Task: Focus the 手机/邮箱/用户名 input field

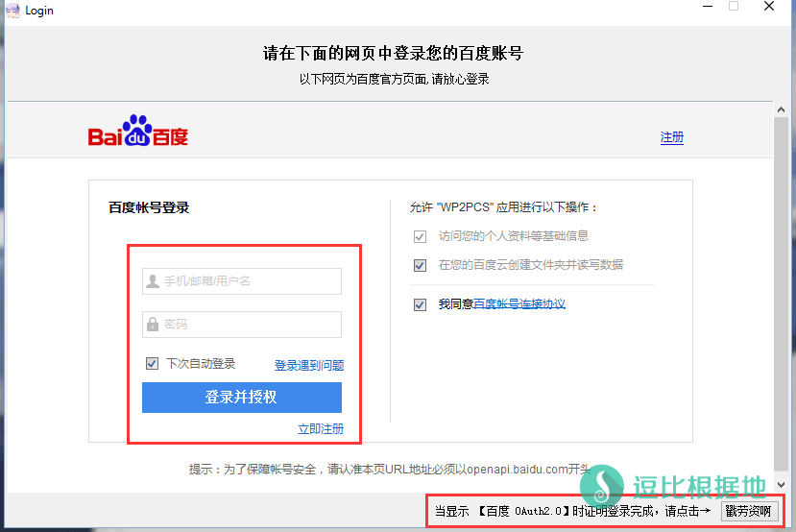Action: coord(242,281)
